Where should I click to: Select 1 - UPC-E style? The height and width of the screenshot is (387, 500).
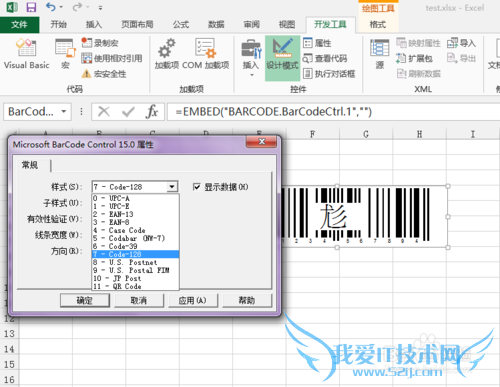pyautogui.click(x=136, y=206)
